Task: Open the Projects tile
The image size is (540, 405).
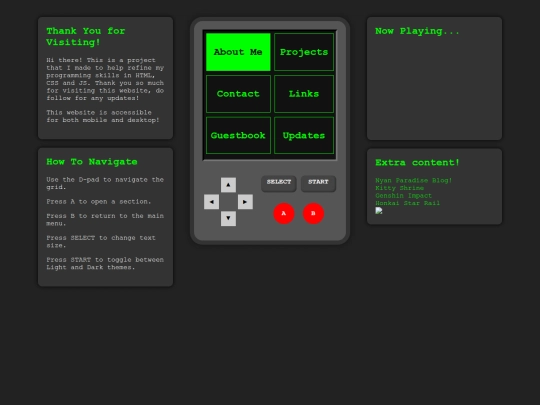Action: pos(304,52)
